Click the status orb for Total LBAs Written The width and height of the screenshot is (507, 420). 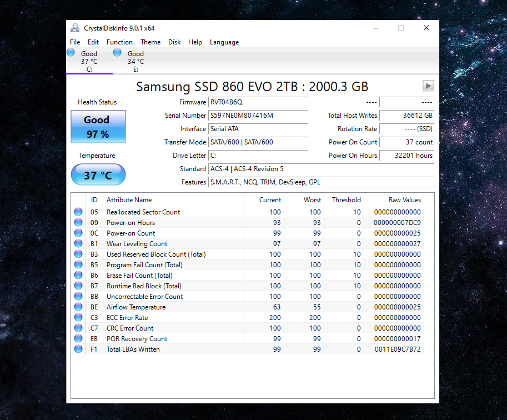tap(78, 349)
